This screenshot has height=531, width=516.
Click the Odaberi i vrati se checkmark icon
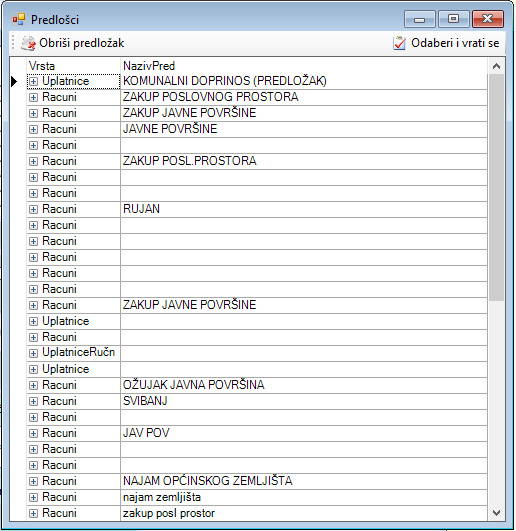(x=399, y=43)
